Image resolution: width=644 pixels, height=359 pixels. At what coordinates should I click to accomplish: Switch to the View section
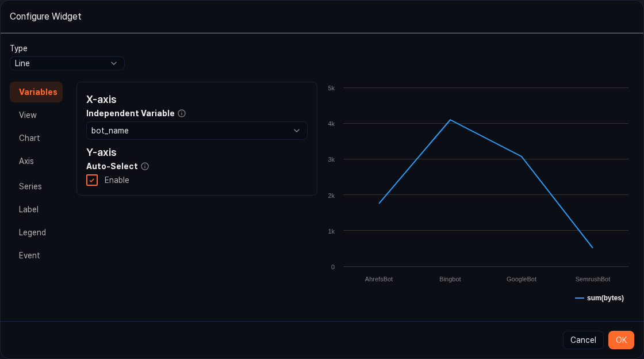click(x=28, y=115)
